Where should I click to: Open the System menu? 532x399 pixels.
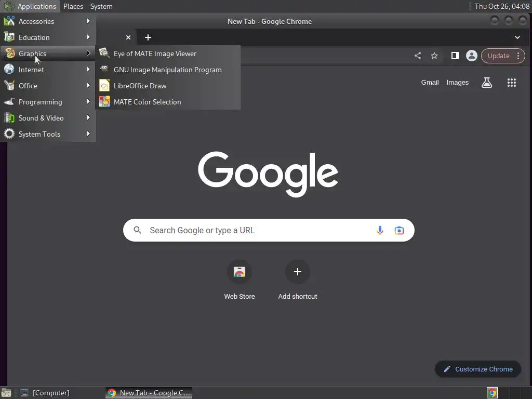tap(101, 6)
